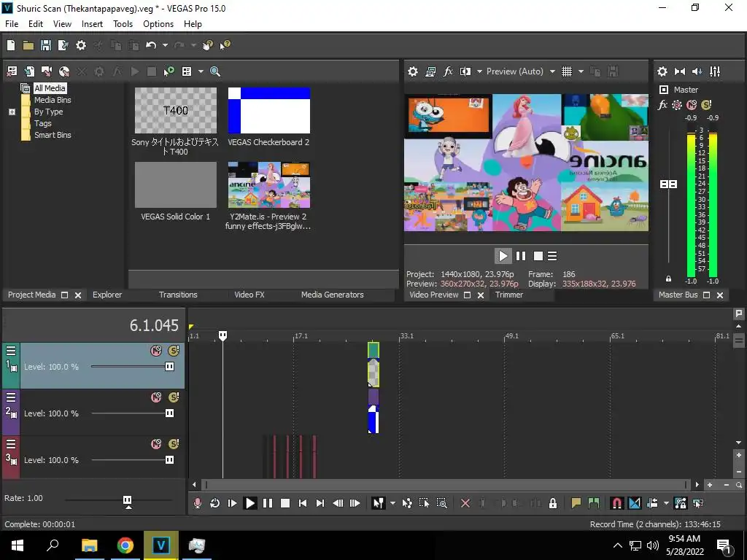Open edit tool selector dropdown arrow
Viewport: 747px width, 560px height.
(392, 503)
